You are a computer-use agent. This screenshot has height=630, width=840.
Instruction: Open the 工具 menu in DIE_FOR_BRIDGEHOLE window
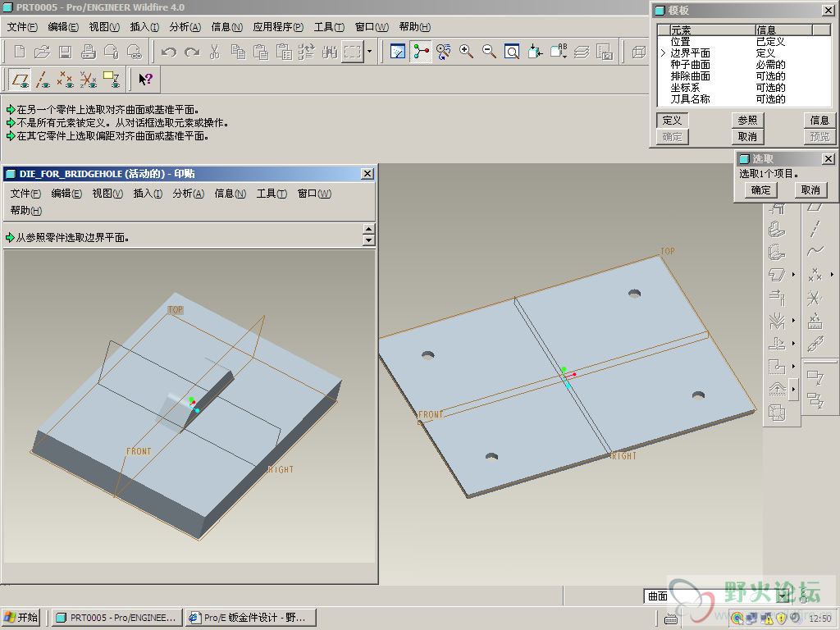(x=271, y=194)
